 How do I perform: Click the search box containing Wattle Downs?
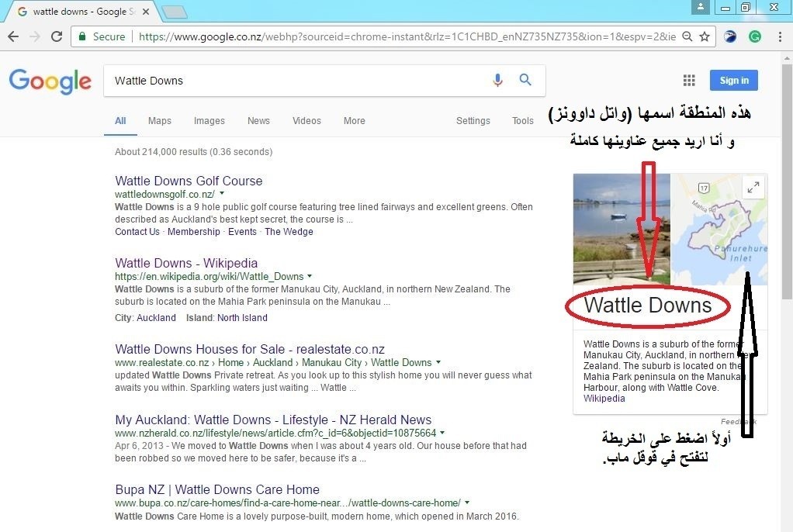click(x=295, y=81)
